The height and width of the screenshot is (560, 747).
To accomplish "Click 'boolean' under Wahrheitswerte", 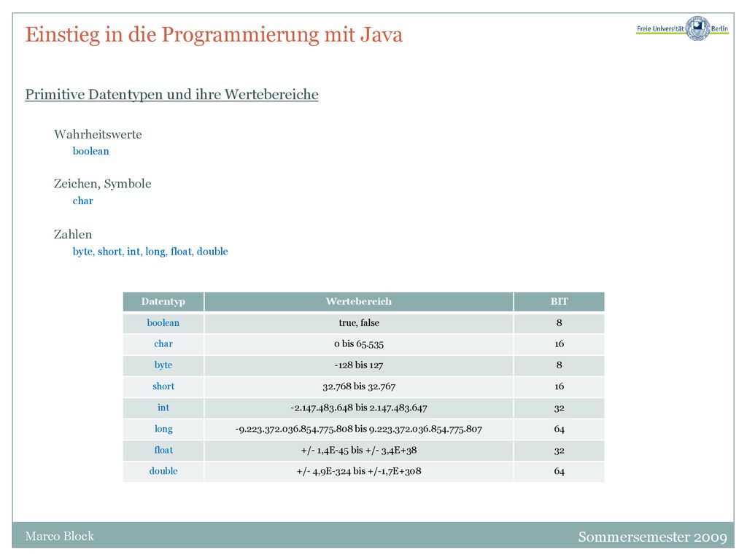I will tap(90, 151).
